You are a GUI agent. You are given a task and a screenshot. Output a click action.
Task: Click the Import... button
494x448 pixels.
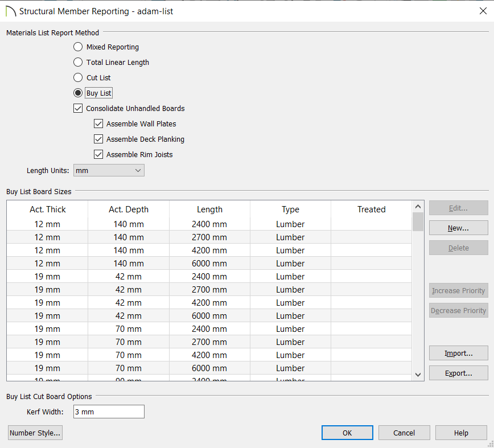[x=458, y=354]
